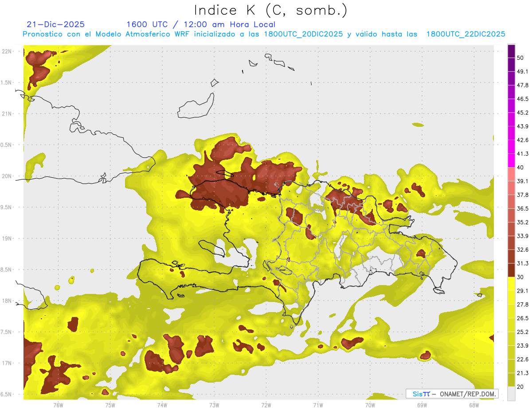The height and width of the screenshot is (411, 532).
Task: Click the legend value '29.1'
Action: [523, 291]
